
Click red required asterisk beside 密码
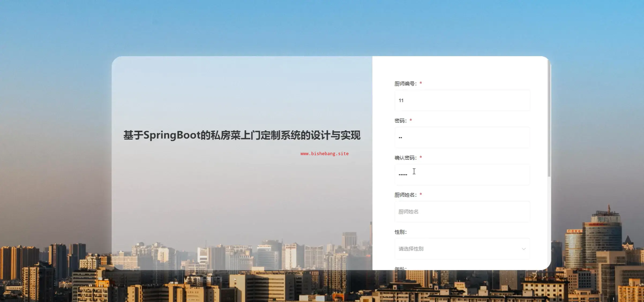pyautogui.click(x=411, y=120)
